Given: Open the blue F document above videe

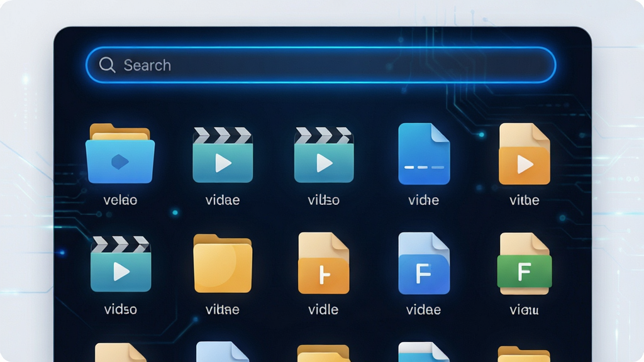Looking at the screenshot, I should pos(424,263).
